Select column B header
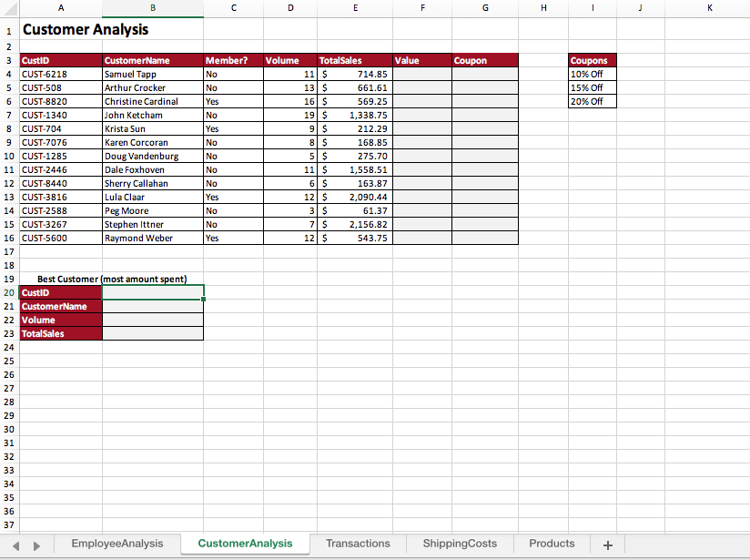750x560 pixels. coord(153,8)
